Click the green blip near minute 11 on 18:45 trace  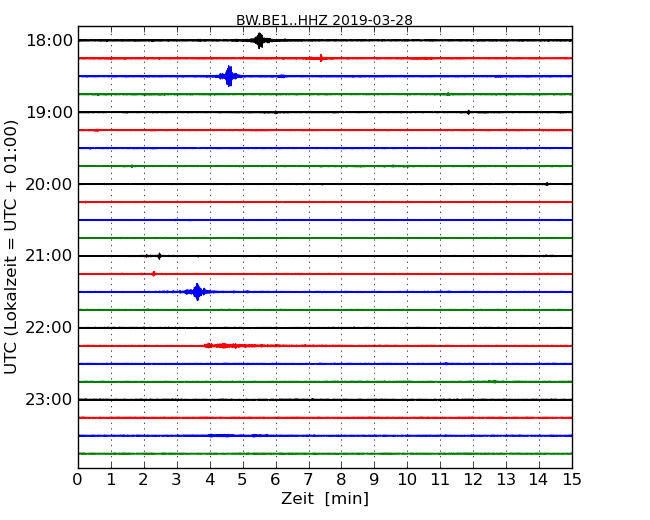448,94
